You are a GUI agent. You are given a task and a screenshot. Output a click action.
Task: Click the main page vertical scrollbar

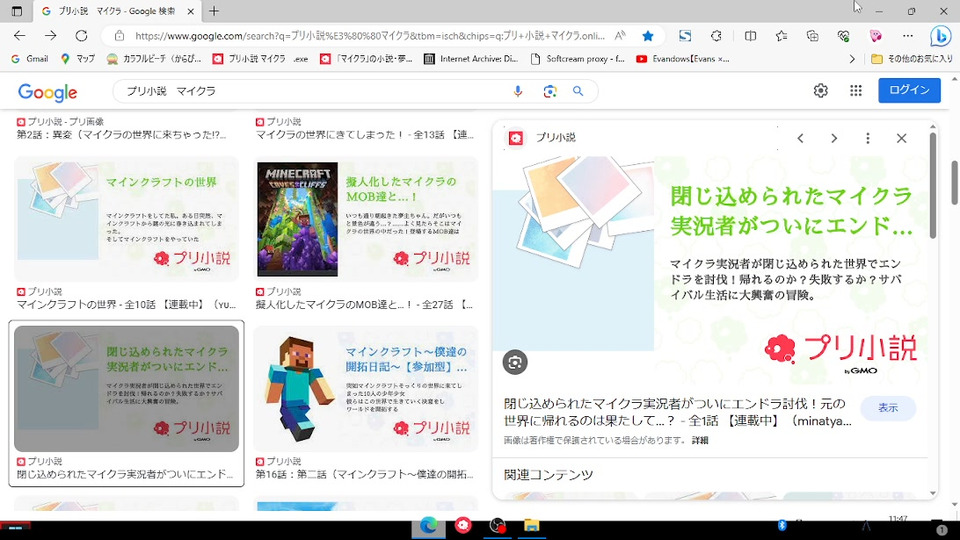pyautogui.click(x=954, y=182)
